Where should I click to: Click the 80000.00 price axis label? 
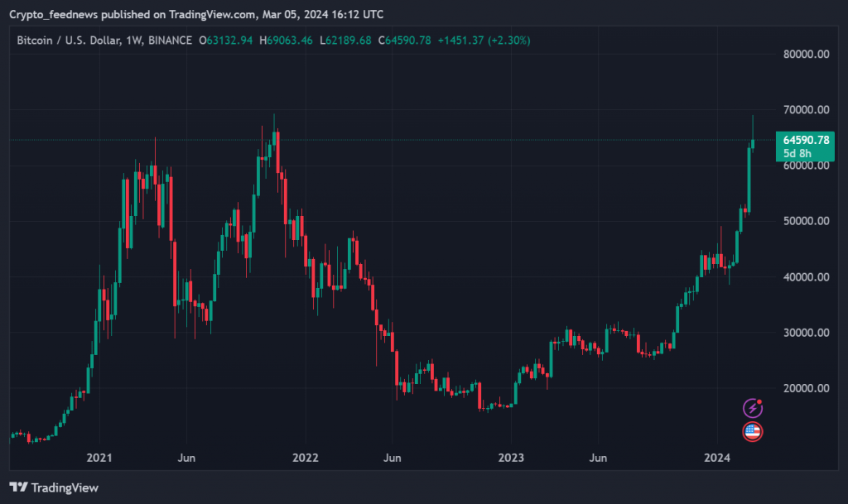click(806, 55)
